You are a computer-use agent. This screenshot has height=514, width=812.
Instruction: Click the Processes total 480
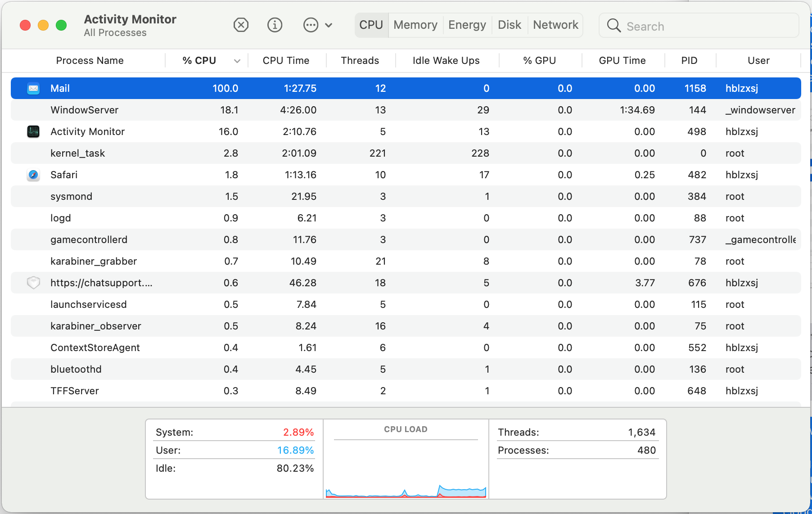[646, 450]
